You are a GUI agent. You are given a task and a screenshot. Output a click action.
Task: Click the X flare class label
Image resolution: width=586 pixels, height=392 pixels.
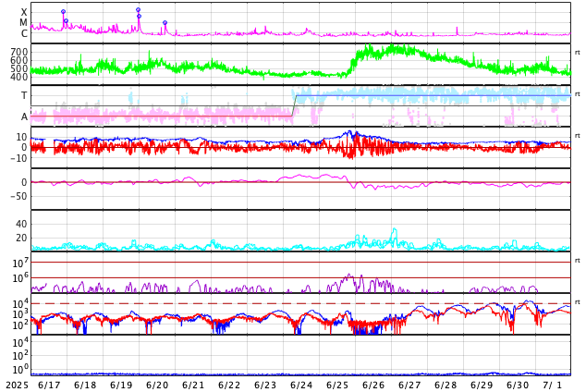[x=24, y=13]
